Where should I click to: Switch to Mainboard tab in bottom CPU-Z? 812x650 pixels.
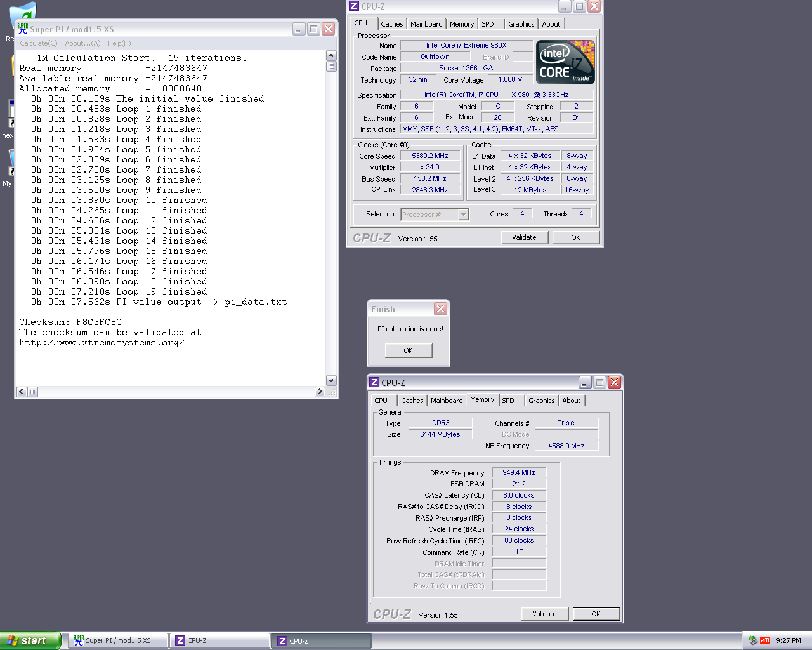[447, 401]
